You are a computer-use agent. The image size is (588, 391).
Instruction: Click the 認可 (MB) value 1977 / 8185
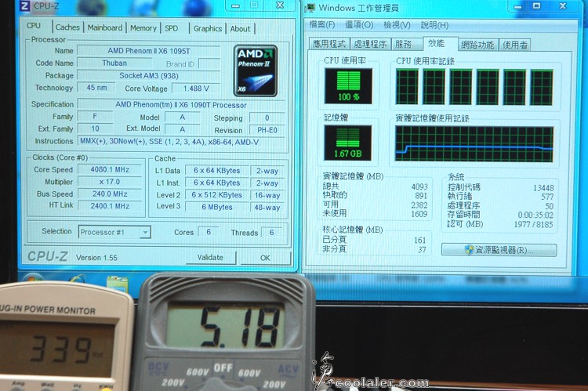click(x=533, y=225)
